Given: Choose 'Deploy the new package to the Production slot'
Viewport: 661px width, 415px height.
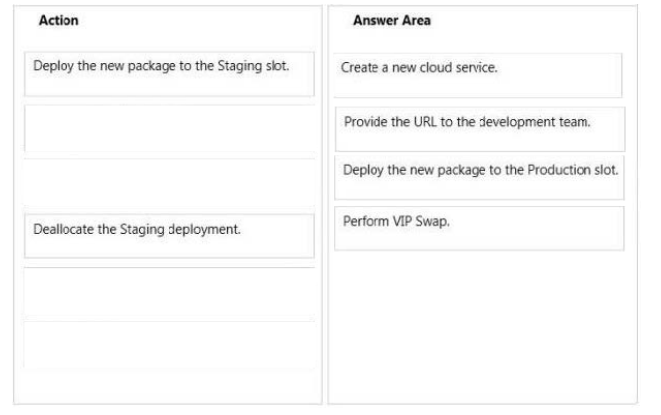Looking at the screenshot, I should (479, 178).
